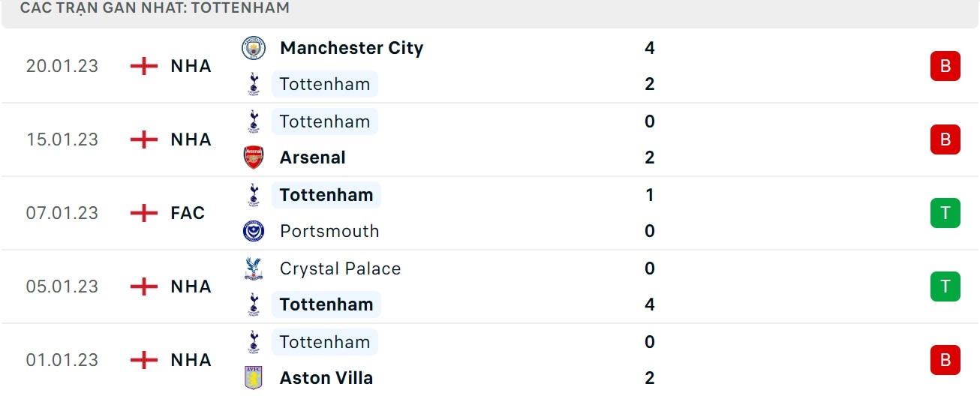
Task: Click England flag on the 07.01.23 FAC row
Action: 144,213
